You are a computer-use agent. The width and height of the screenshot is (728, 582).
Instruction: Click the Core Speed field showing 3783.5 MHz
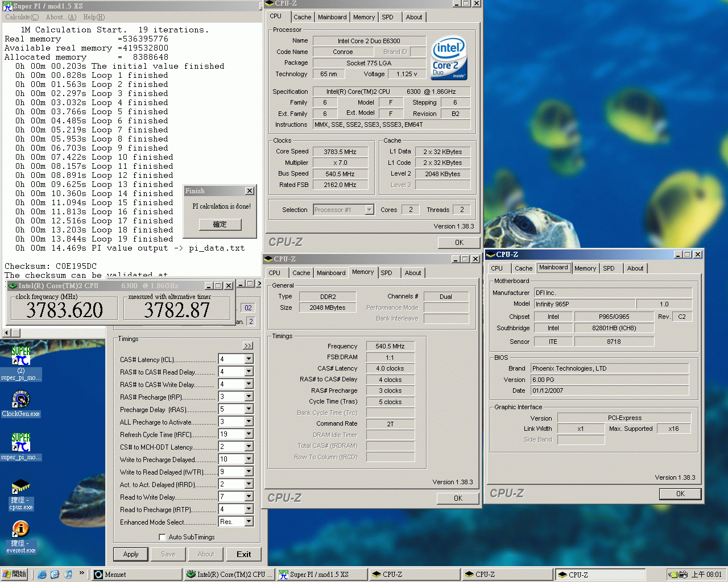click(x=340, y=152)
